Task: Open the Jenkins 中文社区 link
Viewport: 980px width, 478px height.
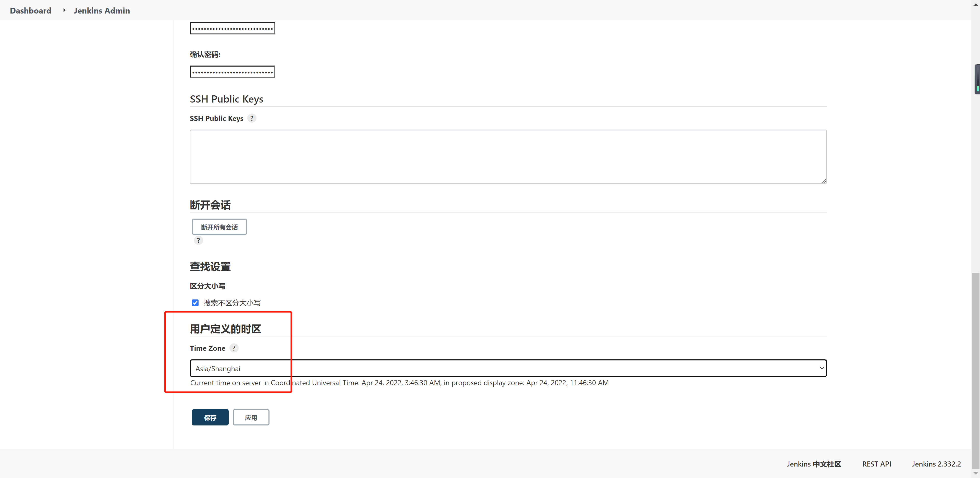Action: point(814,464)
